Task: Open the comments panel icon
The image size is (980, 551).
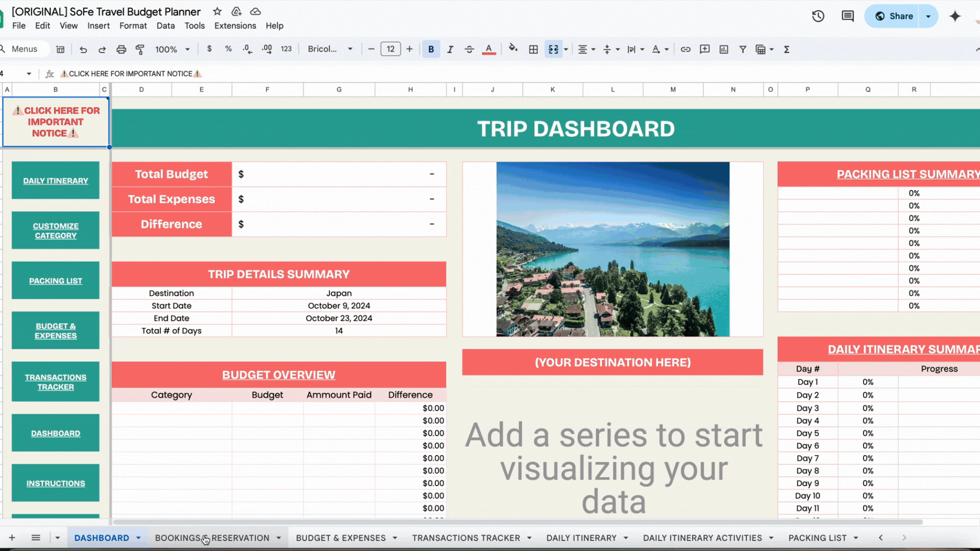Action: (847, 16)
